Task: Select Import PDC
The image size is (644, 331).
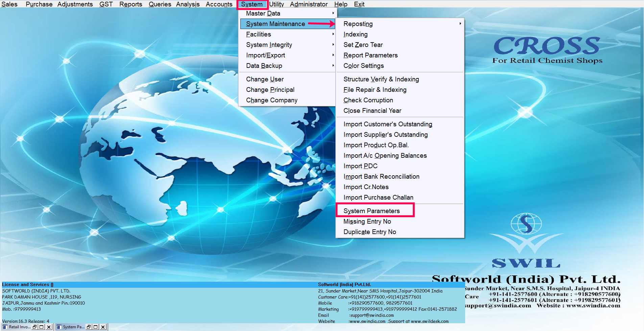Action: [x=400, y=166]
